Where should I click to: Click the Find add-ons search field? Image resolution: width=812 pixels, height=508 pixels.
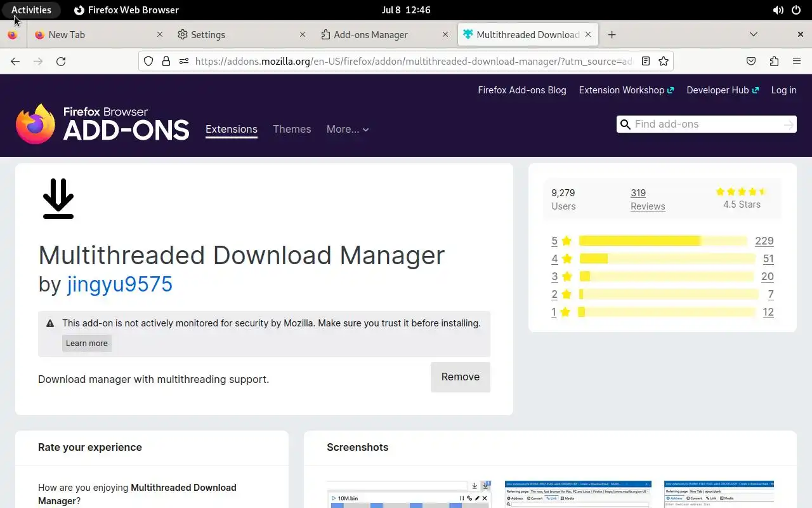point(707,124)
